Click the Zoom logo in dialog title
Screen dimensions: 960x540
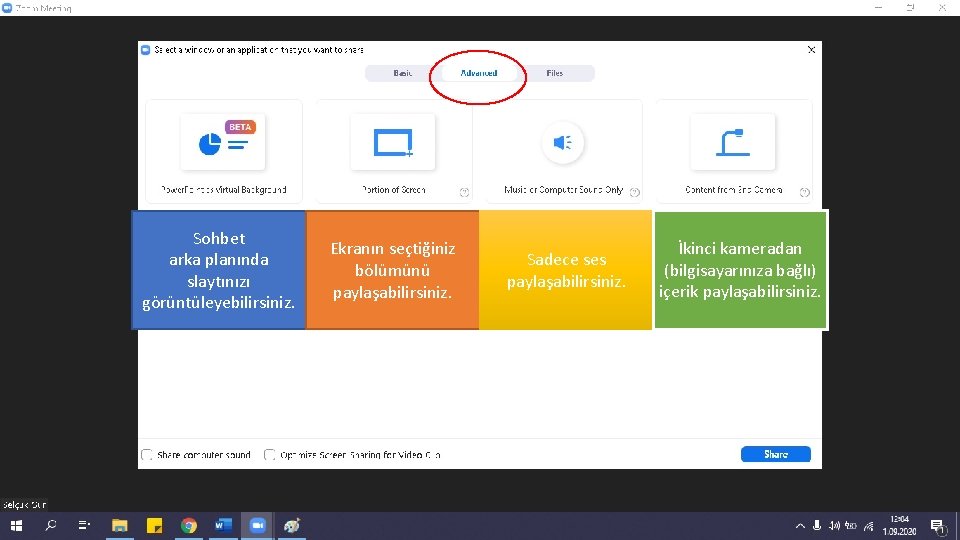point(145,50)
